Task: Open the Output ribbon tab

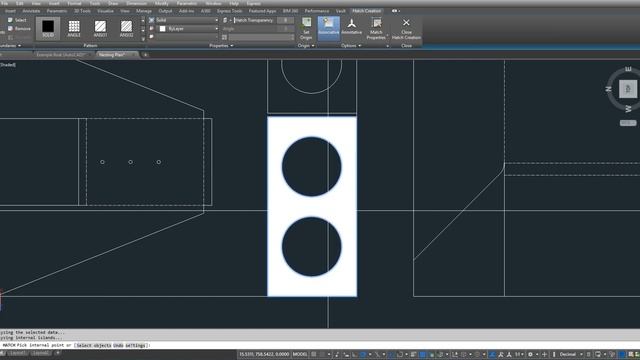Action: (165, 11)
